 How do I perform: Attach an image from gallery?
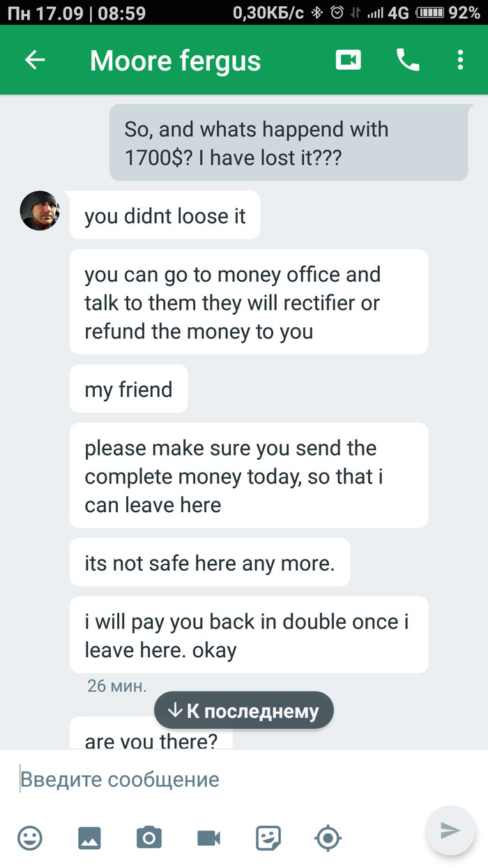click(89, 837)
